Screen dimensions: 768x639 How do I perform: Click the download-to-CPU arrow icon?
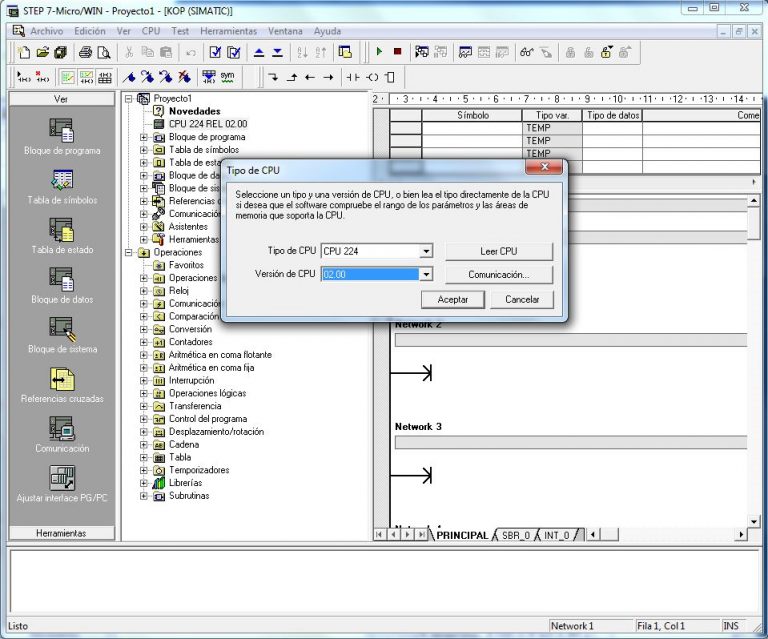click(x=277, y=52)
